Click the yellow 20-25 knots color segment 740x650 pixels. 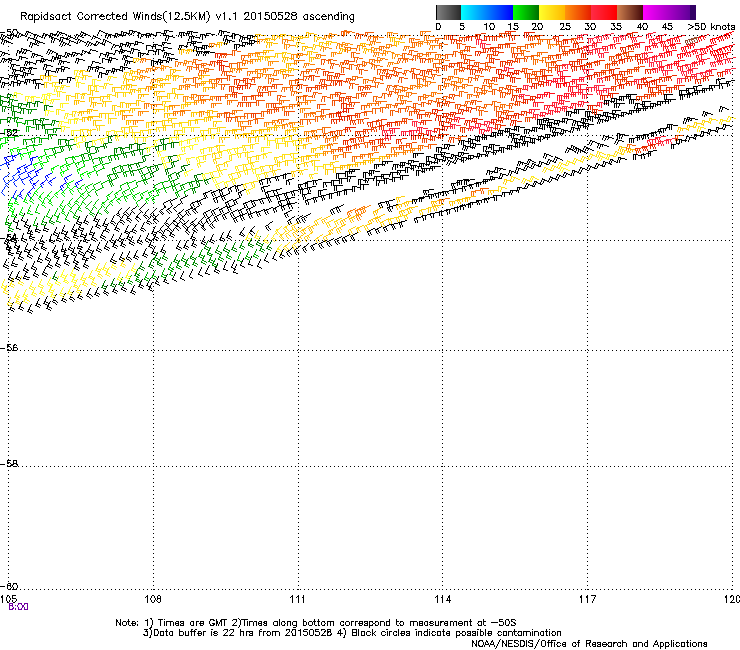pyautogui.click(x=552, y=12)
